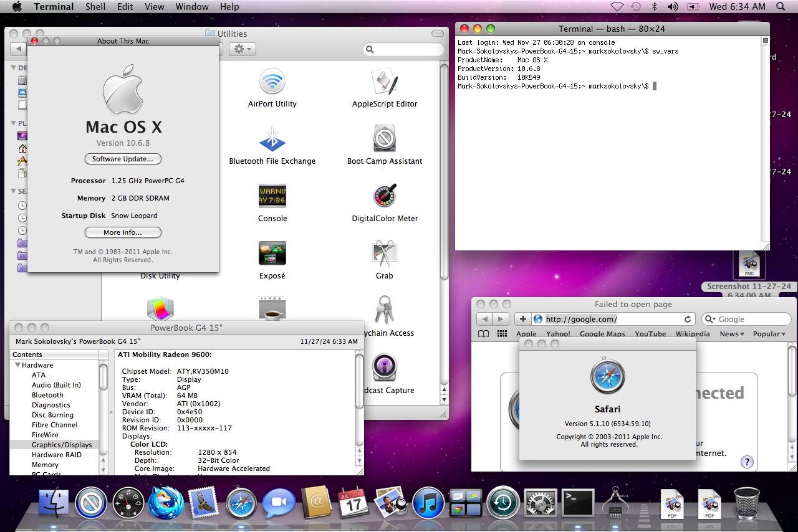Select the Bluetooth File Exchange icon
This screenshot has height=532, width=798.
(x=272, y=139)
